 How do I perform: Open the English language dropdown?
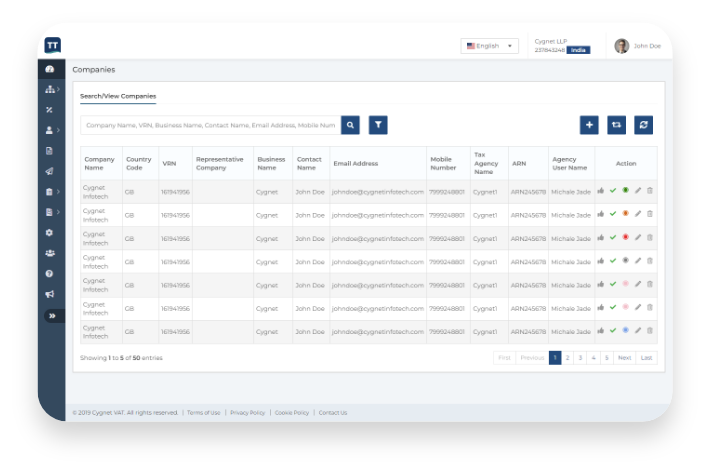click(x=489, y=46)
